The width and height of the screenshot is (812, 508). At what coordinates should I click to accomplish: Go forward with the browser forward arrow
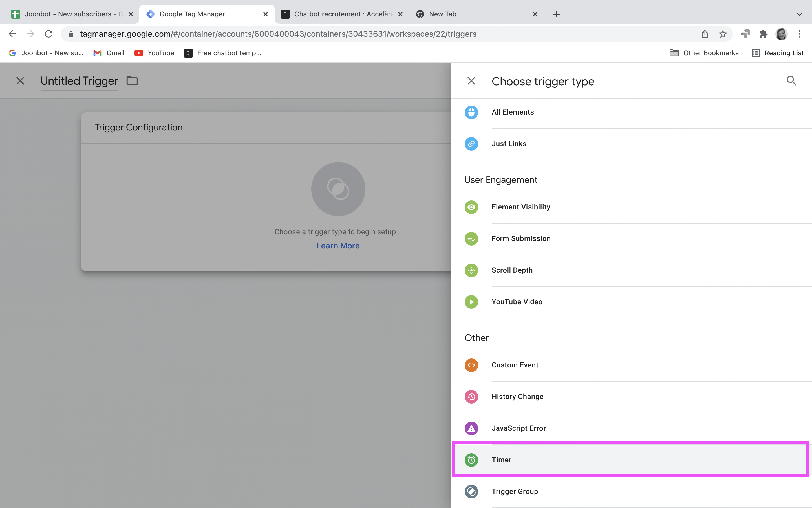click(30, 34)
